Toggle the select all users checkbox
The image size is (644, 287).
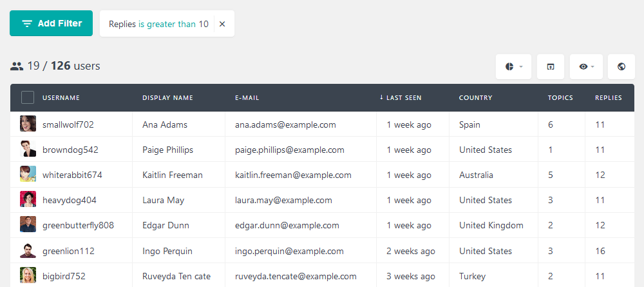28,98
